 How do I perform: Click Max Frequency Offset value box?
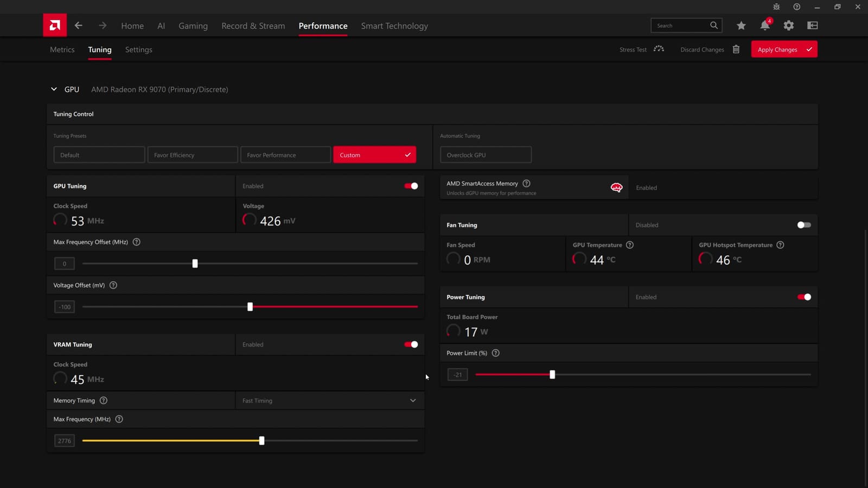(x=65, y=264)
